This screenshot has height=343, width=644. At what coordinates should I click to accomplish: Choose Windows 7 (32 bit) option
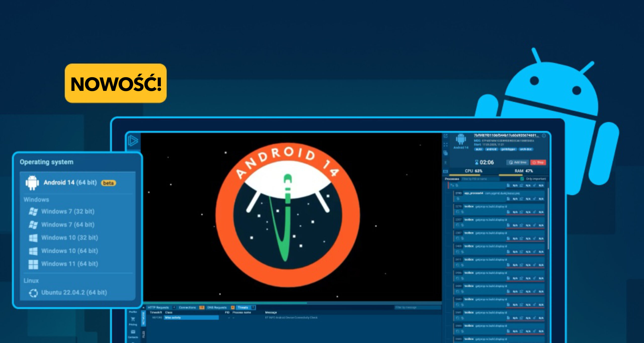tap(68, 211)
